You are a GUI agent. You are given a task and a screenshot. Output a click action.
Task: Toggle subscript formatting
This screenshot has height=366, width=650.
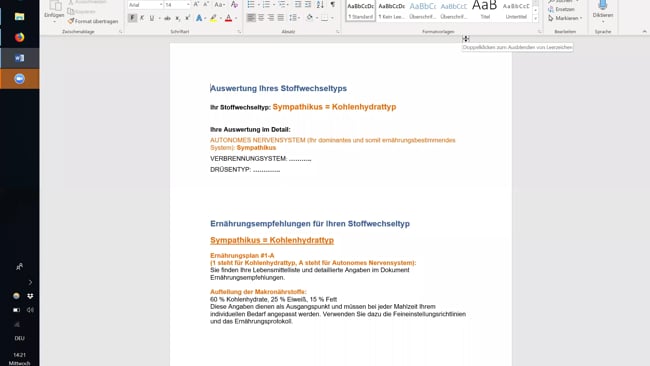click(x=177, y=18)
